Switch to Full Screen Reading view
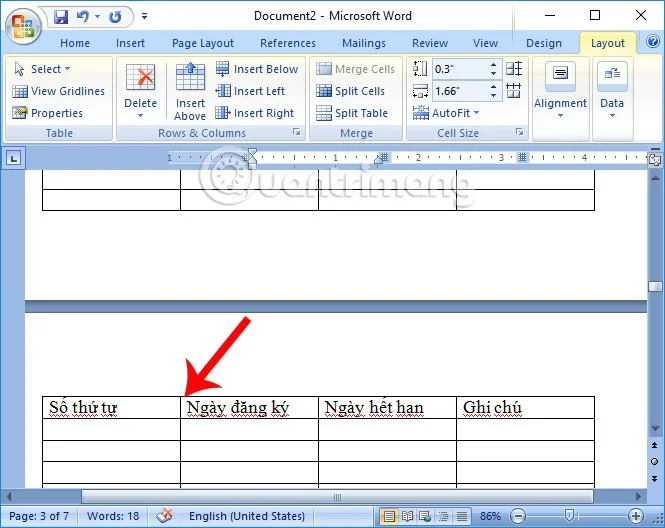This screenshot has height=528, width=665. point(407,516)
